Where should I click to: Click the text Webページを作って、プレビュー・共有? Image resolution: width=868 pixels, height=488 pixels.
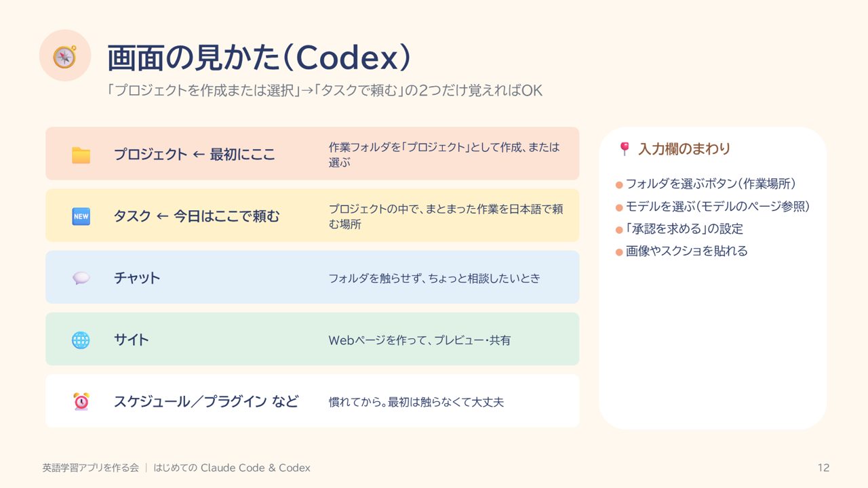(420, 340)
